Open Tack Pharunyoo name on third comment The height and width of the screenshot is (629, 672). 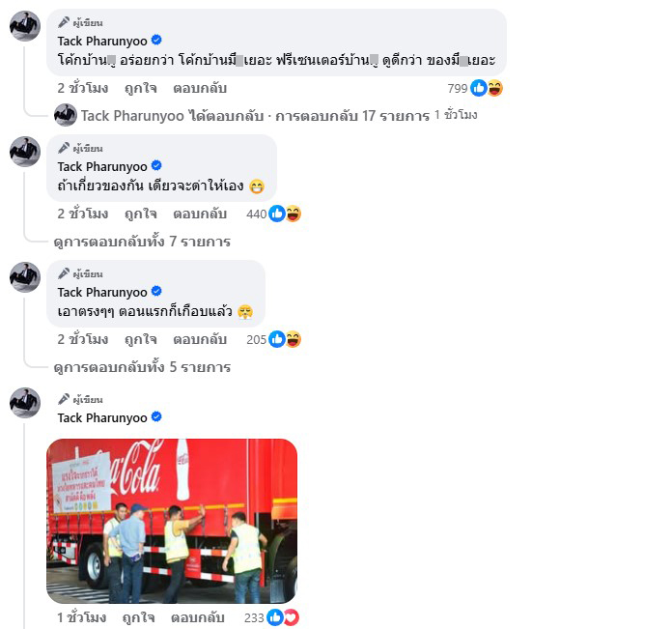tap(102, 293)
